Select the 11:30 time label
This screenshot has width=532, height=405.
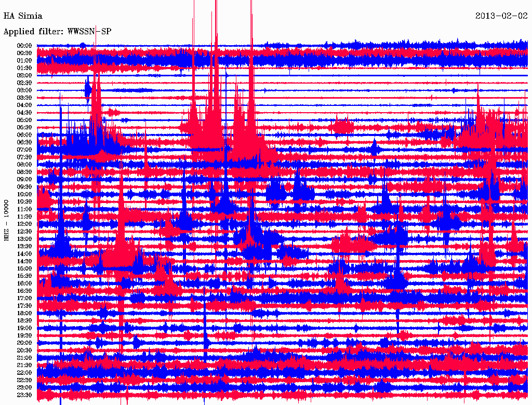(x=24, y=217)
